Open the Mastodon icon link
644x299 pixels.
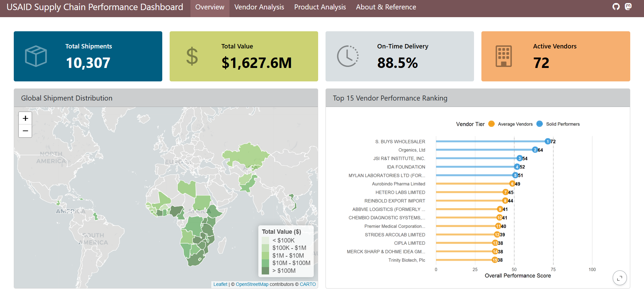tap(628, 7)
